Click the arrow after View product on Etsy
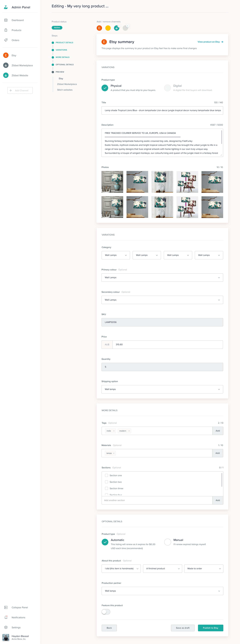 pos(222,42)
